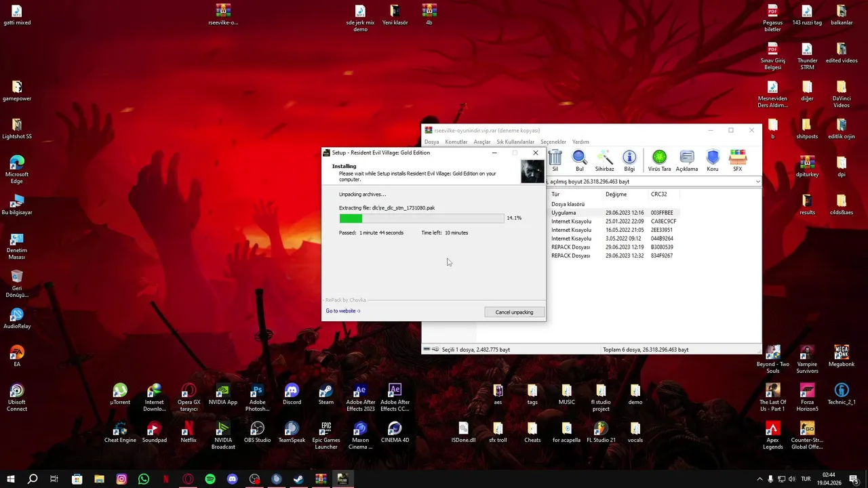Open the Seçenekler menu in WinRAR
868x488 pixels.
coord(553,142)
